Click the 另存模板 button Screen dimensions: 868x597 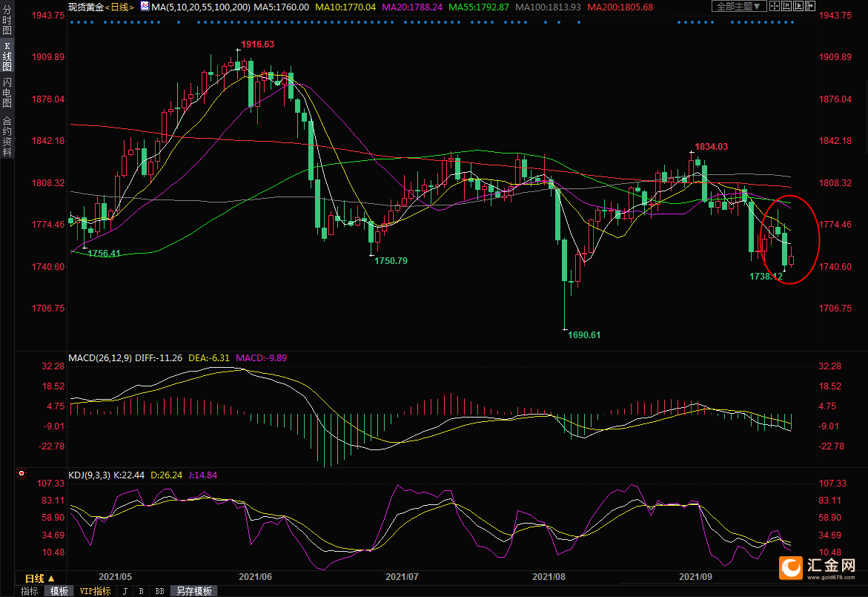[x=193, y=592]
